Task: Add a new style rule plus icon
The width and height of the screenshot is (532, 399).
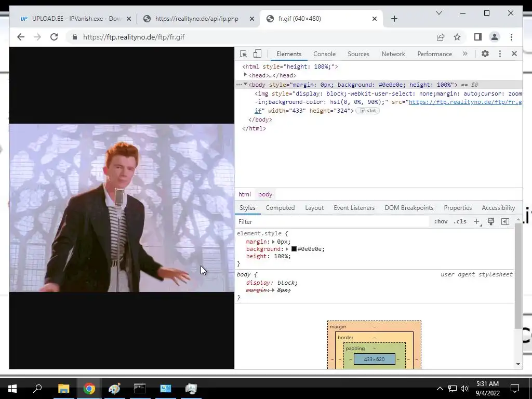Action: pyautogui.click(x=477, y=221)
